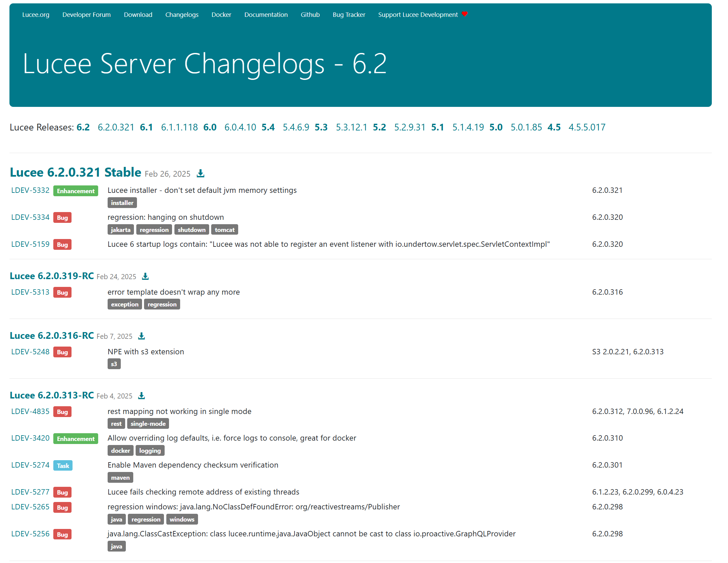Click the download icon for Lucee 6.2.0.319-RC
The height and width of the screenshot is (563, 728).
(145, 276)
